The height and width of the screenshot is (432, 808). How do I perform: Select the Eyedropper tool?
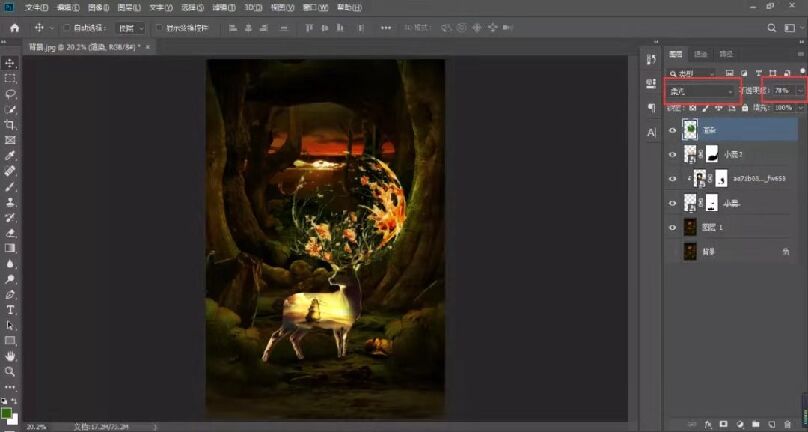(x=10, y=156)
